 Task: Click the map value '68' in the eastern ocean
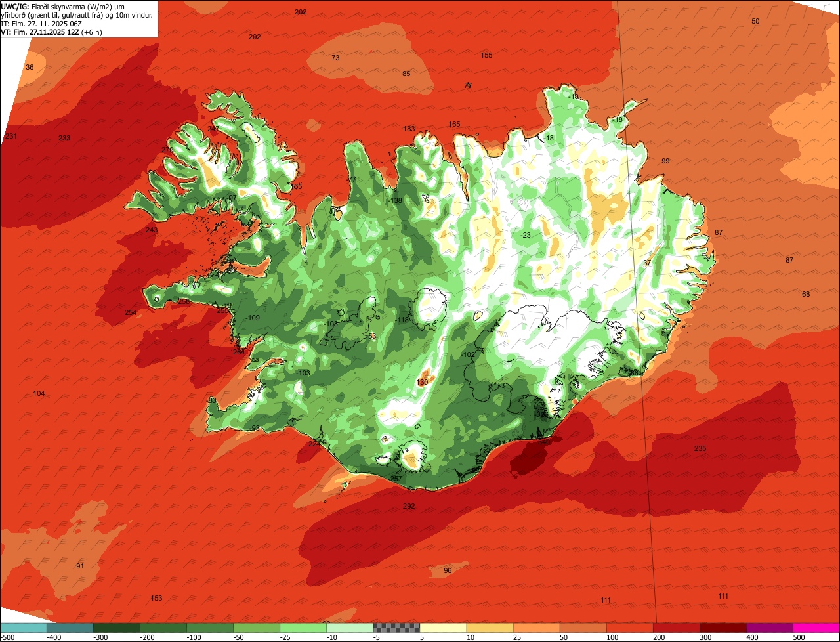[x=806, y=294]
